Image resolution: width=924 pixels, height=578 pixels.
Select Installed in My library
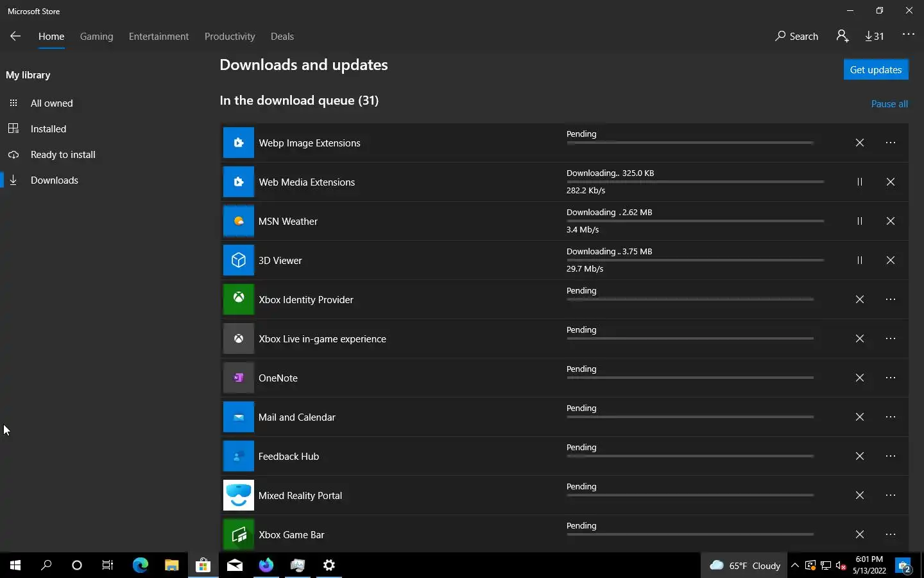click(49, 128)
